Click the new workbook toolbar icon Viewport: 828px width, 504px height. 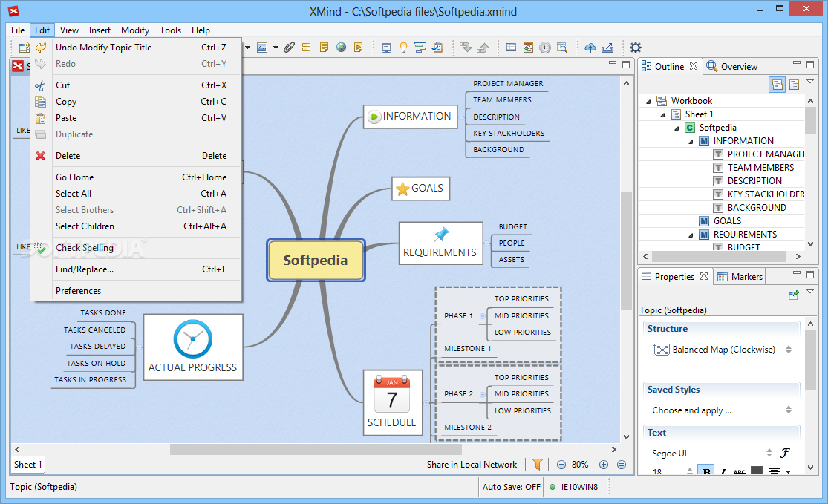(x=24, y=48)
